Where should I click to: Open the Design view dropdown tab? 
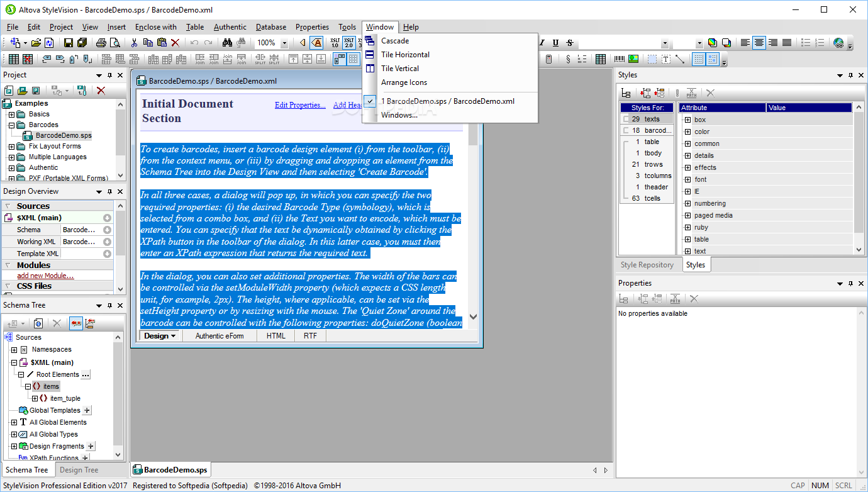(160, 336)
